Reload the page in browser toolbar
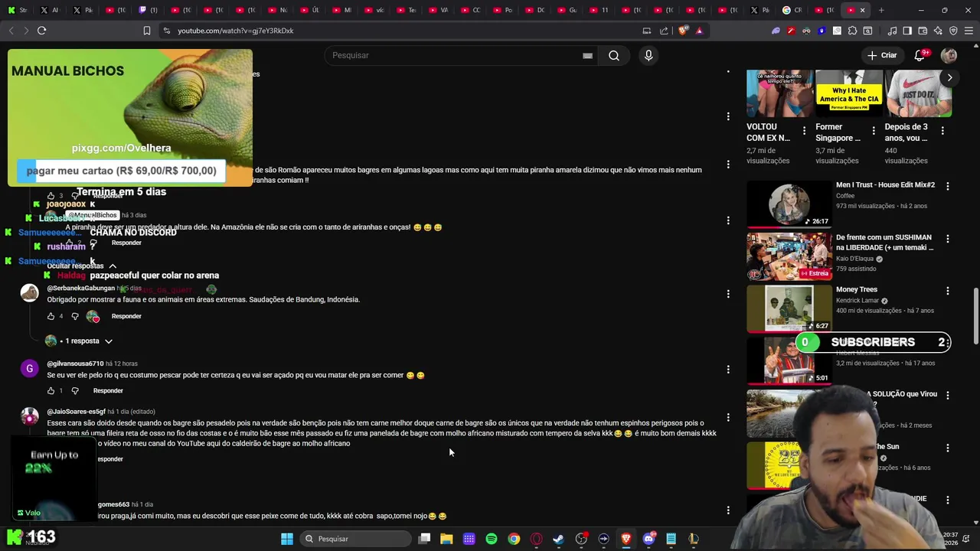Viewport: 980px width, 551px height. (x=41, y=31)
